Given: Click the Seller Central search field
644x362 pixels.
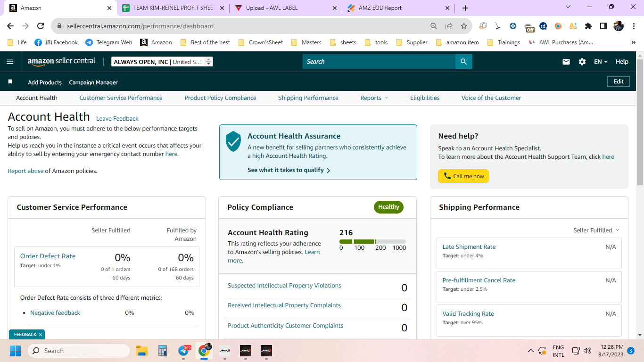Looking at the screenshot, I should (x=379, y=62).
